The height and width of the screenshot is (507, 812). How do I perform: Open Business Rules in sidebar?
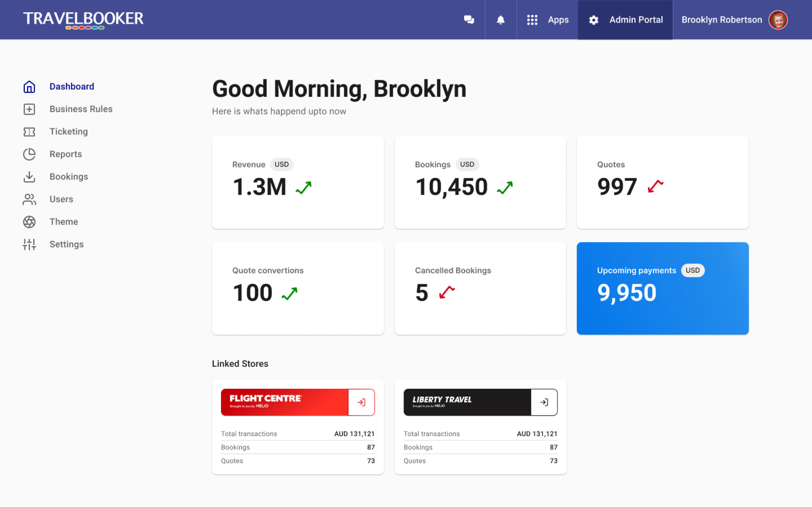(81, 109)
